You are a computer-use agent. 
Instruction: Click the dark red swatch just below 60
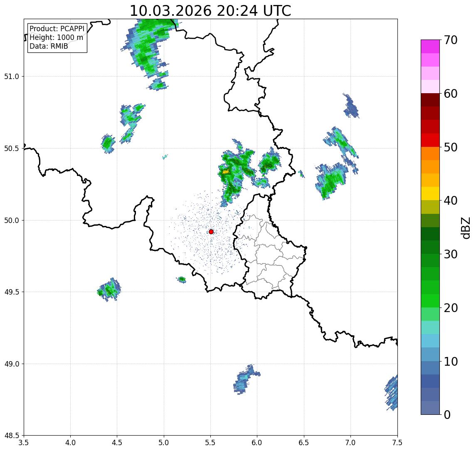pyautogui.click(x=430, y=100)
